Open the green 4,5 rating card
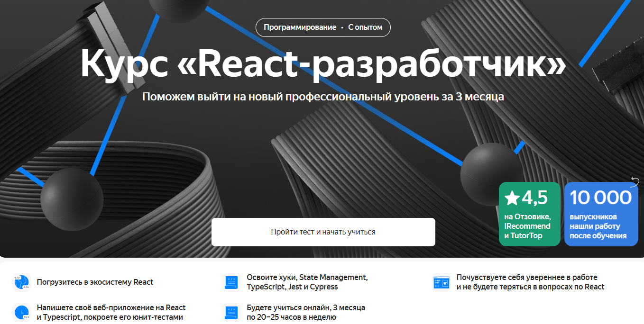This screenshot has height=324, width=644. pyautogui.click(x=530, y=214)
